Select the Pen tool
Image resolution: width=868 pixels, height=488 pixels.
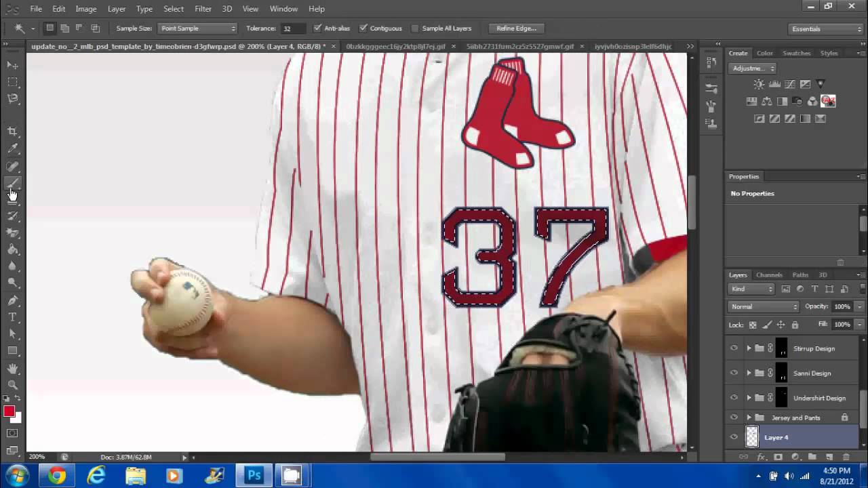tap(12, 300)
